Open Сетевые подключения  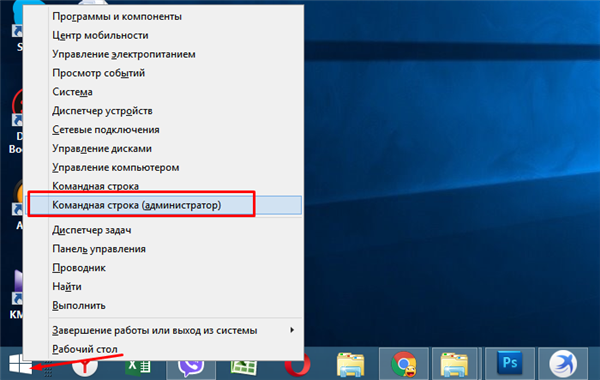[164, 129]
